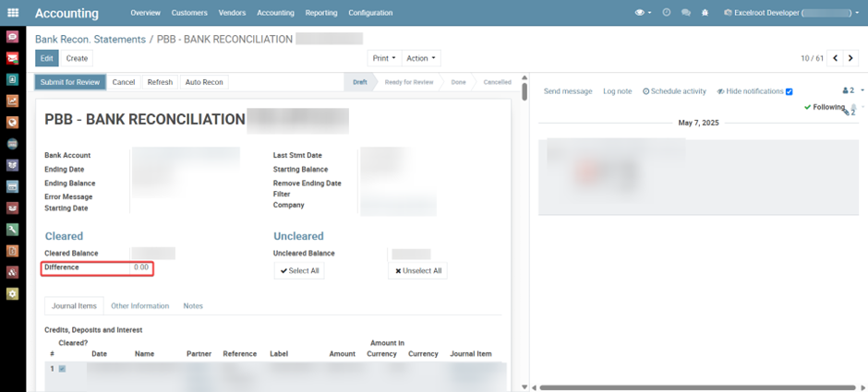
Task: Switch to the Other Information tab
Action: (x=140, y=305)
